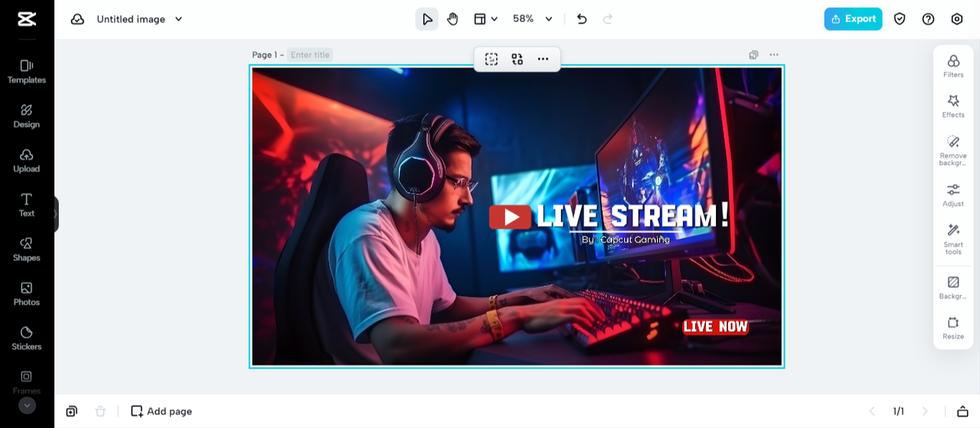The width and height of the screenshot is (980, 428).
Task: Open the shield privacy icon
Action: point(900,19)
